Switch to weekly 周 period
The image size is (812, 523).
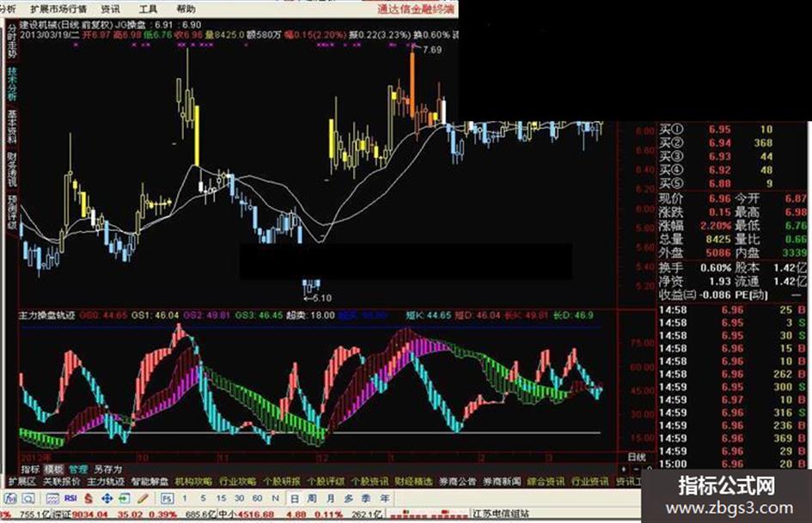coord(312,498)
